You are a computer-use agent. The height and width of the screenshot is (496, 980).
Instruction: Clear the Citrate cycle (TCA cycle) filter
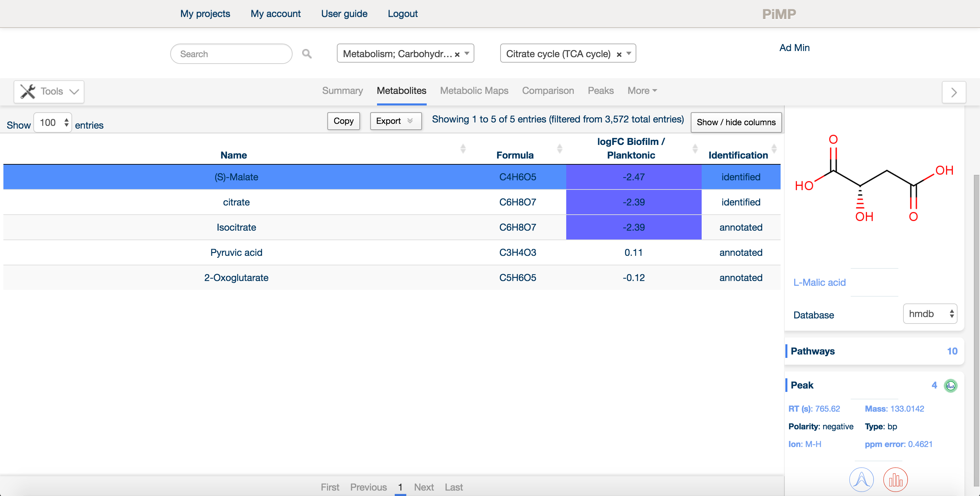619,54
